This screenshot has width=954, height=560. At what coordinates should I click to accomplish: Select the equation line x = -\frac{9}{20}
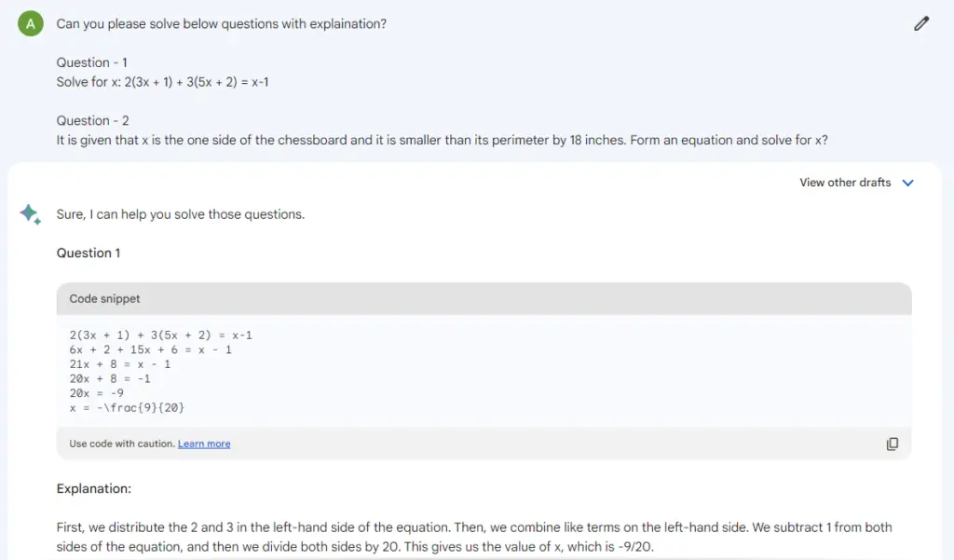[x=126, y=407]
